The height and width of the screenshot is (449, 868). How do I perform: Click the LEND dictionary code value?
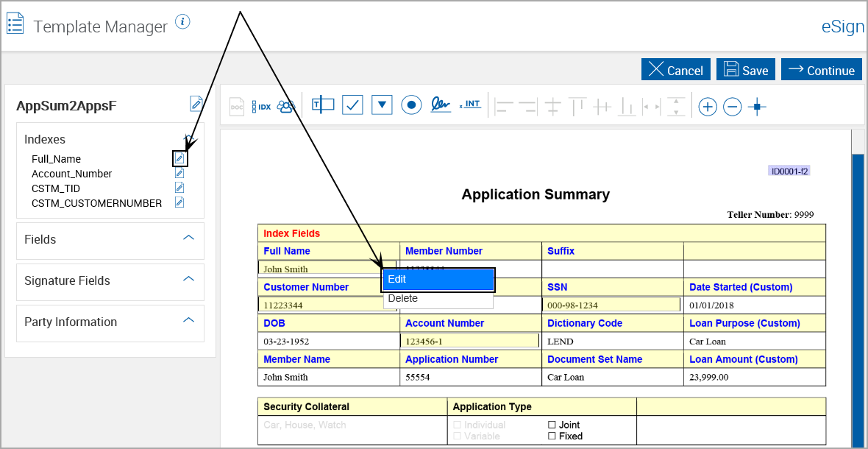click(x=561, y=342)
